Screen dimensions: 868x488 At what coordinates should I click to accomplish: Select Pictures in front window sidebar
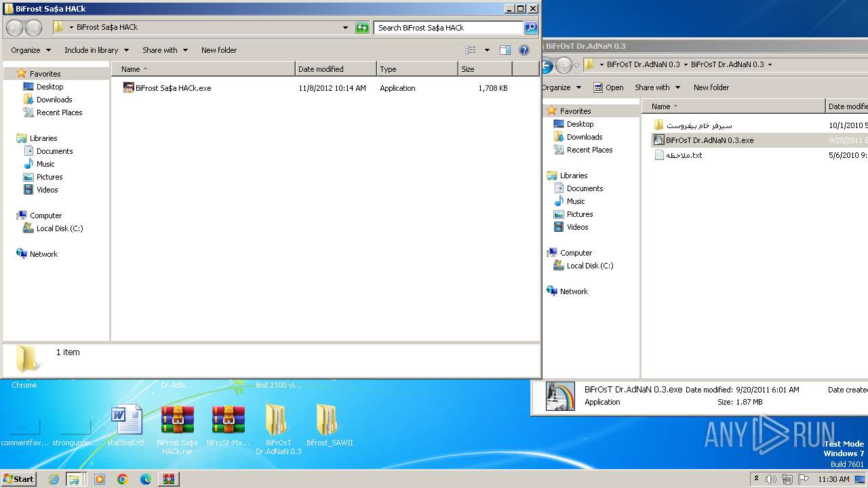pos(50,177)
